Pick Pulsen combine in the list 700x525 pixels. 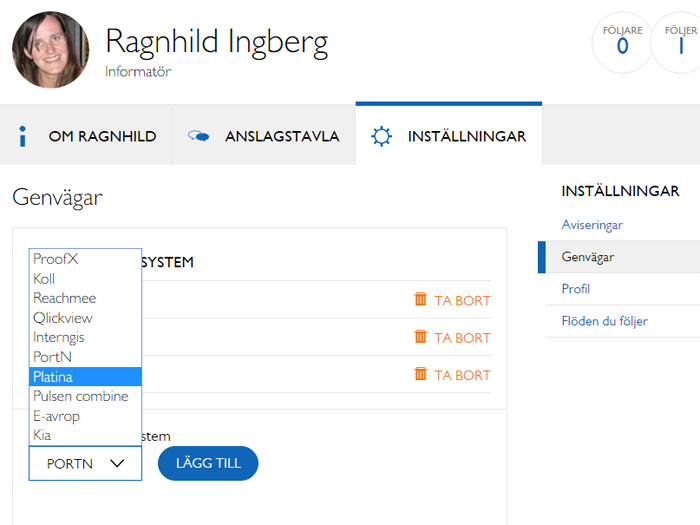click(85, 396)
